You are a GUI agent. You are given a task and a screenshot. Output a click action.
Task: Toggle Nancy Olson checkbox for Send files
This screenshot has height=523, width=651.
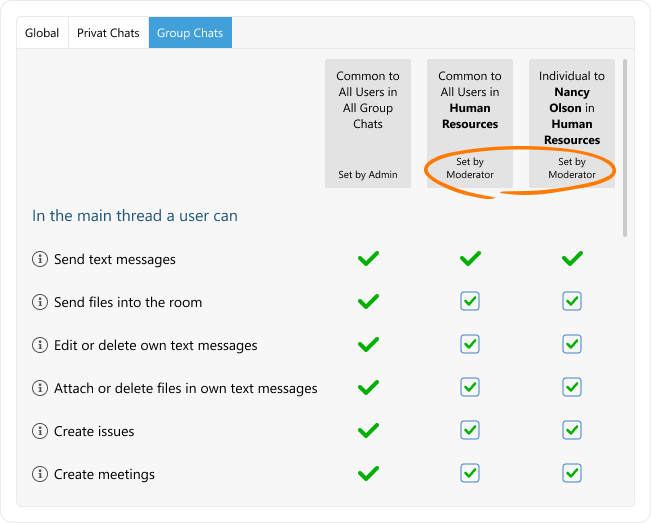[x=572, y=301]
